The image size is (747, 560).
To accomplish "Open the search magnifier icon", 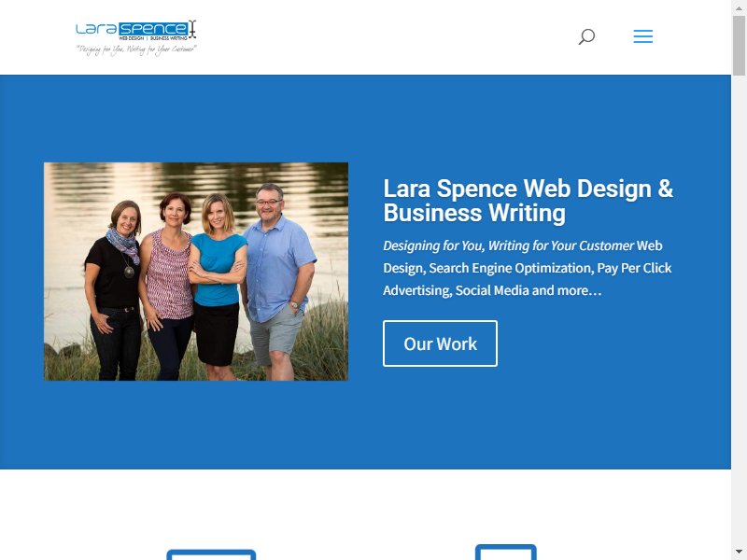I will point(586,36).
